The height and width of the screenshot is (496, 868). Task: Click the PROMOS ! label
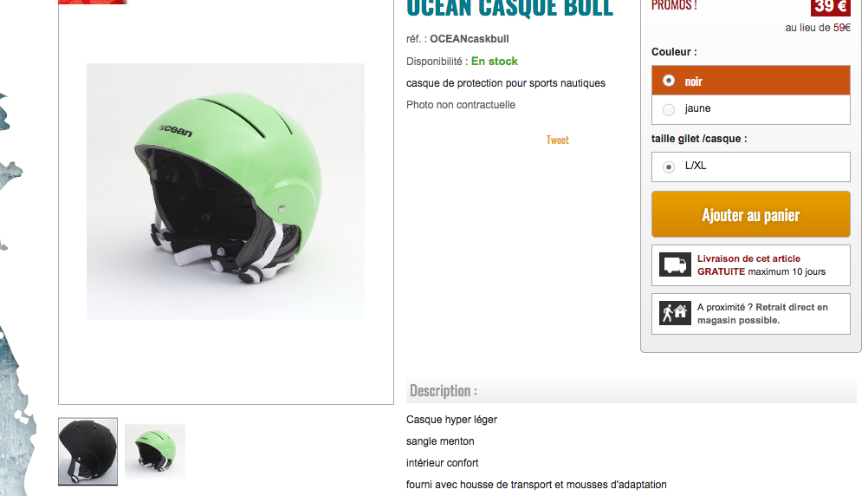point(674,5)
